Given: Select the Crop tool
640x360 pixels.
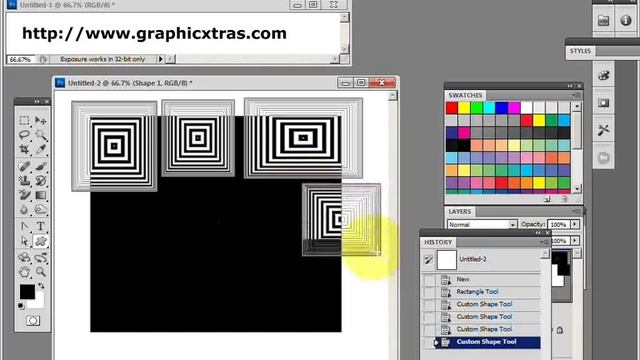Looking at the screenshot, I should (24, 149).
